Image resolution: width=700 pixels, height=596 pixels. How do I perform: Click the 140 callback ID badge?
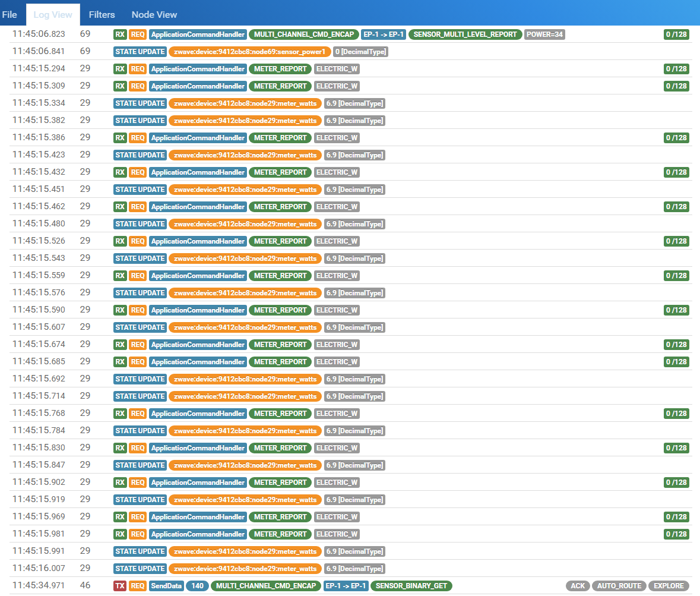197,586
